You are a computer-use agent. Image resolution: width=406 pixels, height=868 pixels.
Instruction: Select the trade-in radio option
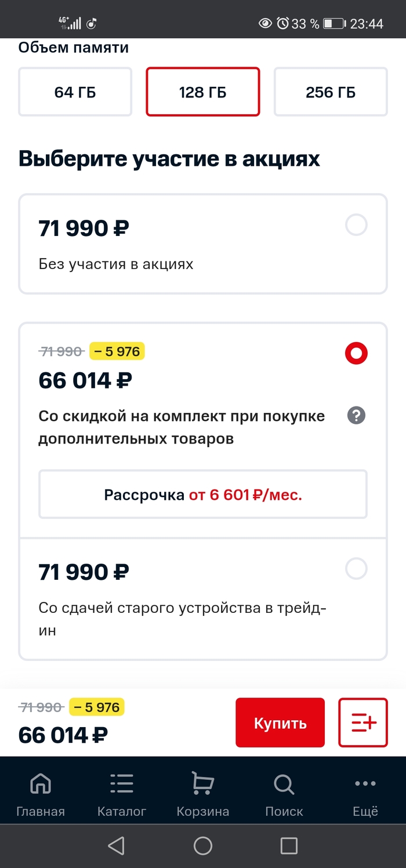pyautogui.click(x=356, y=569)
